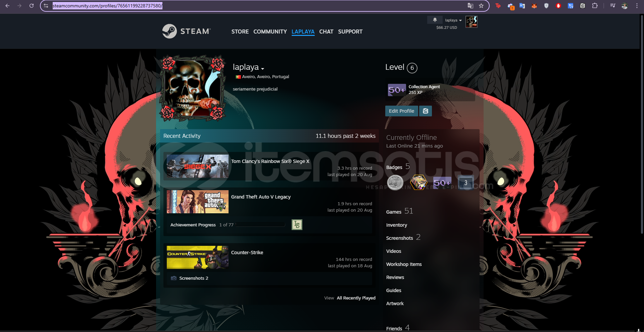Open the Games 51 link
The height and width of the screenshot is (332, 644).
tap(399, 211)
